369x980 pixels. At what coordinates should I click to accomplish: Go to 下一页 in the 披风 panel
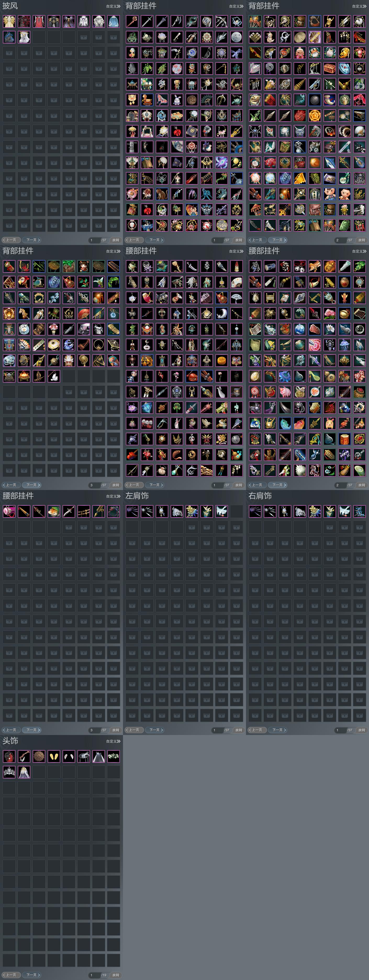pos(32,240)
